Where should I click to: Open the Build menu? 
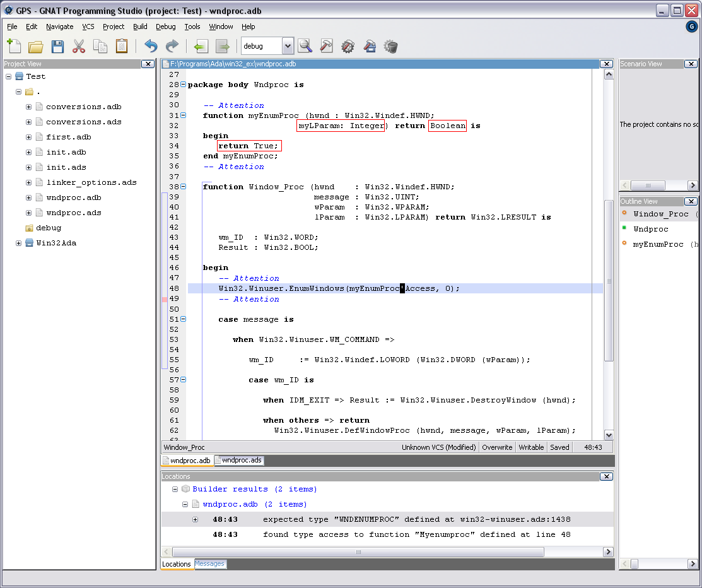click(140, 26)
